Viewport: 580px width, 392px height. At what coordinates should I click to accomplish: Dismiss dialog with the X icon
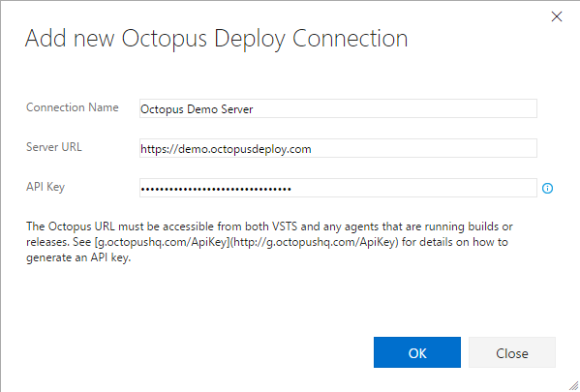557,16
